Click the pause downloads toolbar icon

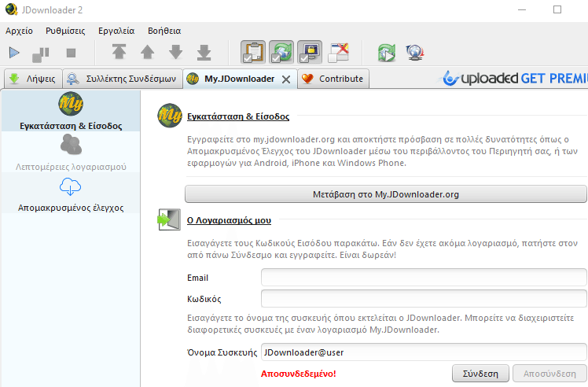coord(41,53)
